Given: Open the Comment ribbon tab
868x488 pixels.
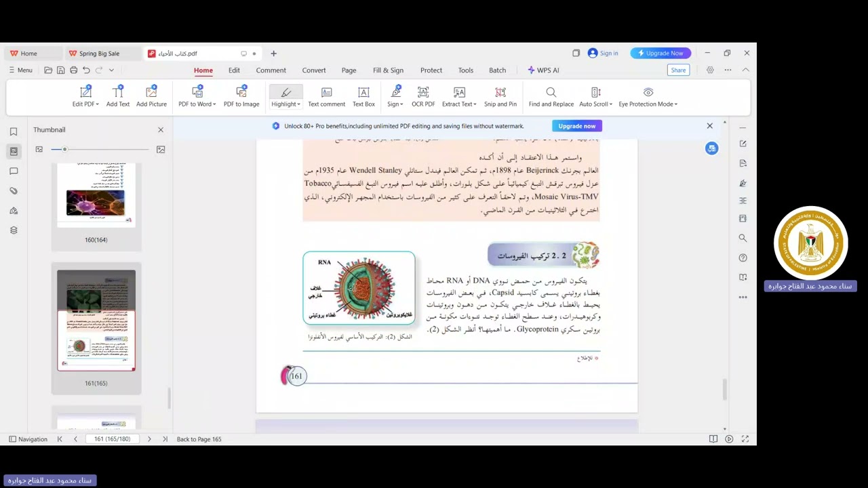Looking at the screenshot, I should pos(271,70).
